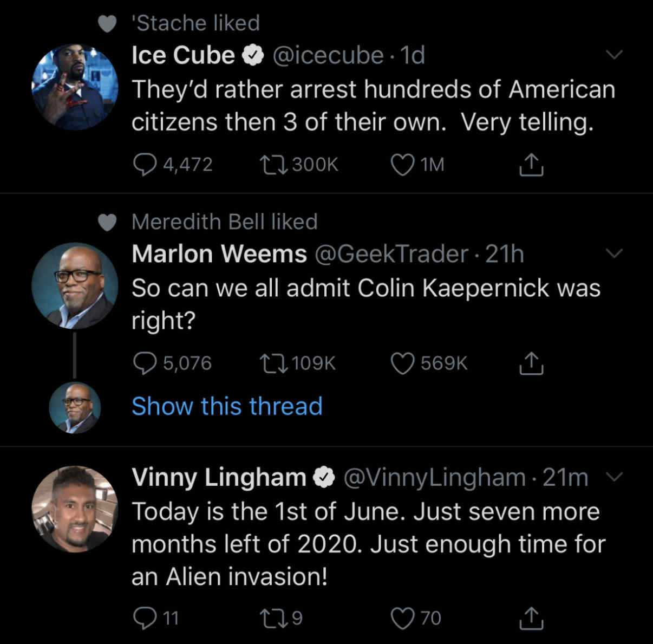
Task: Click the Show this thread link
Action: coord(227,406)
